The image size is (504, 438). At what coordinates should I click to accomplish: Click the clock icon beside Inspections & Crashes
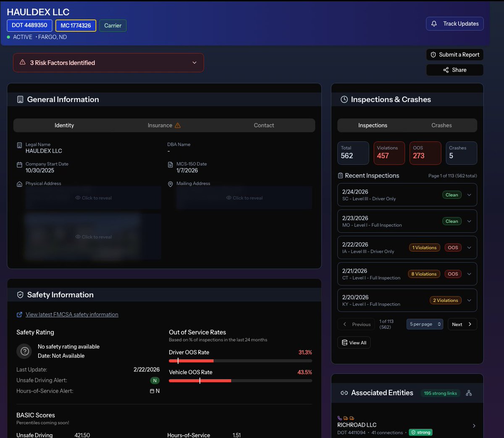point(344,100)
